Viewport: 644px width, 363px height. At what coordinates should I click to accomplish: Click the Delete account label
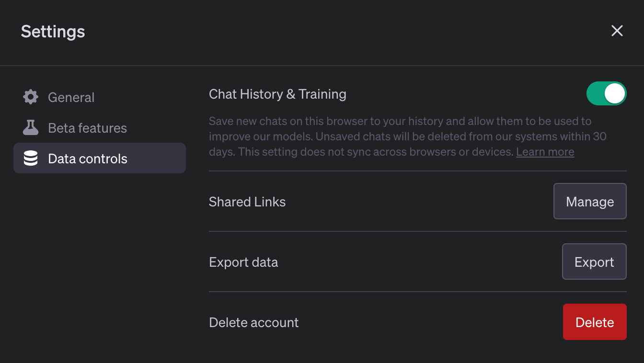(254, 322)
